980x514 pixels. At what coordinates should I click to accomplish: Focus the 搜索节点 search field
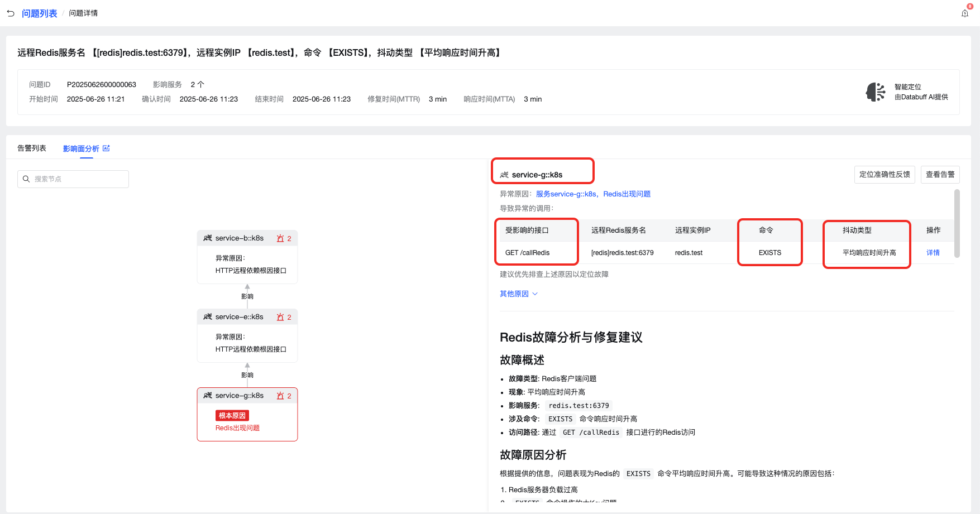[73, 179]
